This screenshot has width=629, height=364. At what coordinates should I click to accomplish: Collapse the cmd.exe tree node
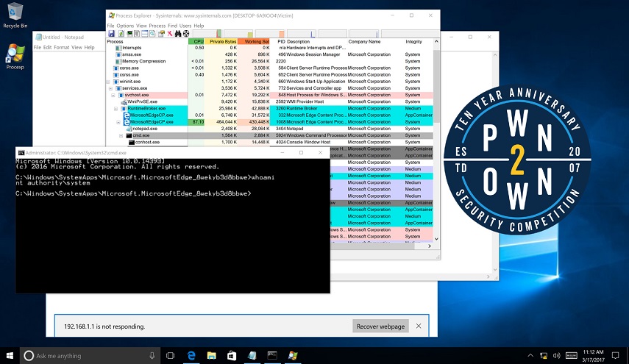coord(121,135)
